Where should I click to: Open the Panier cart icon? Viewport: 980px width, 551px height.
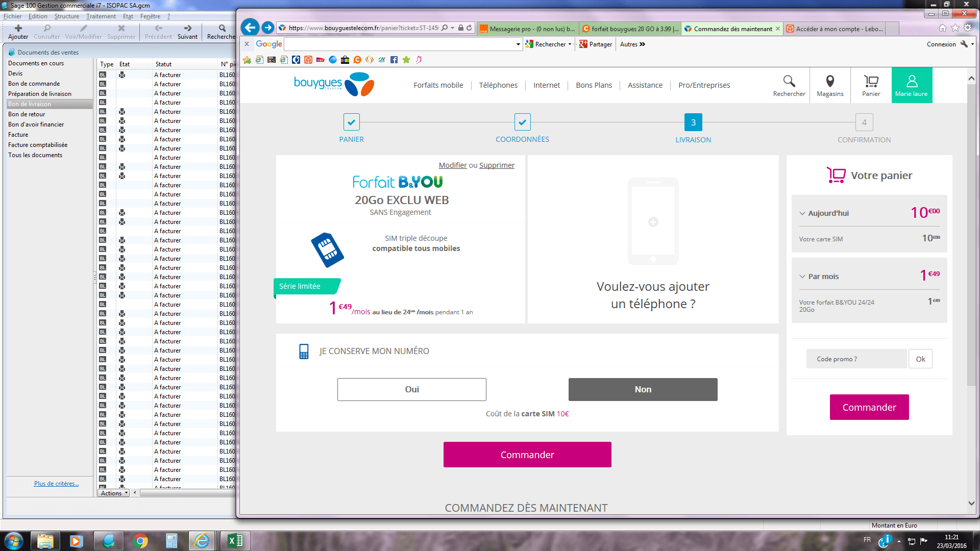click(871, 82)
